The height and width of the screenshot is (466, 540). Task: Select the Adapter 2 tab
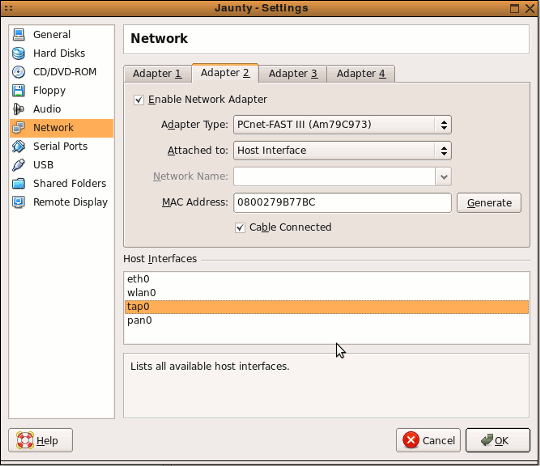click(225, 73)
